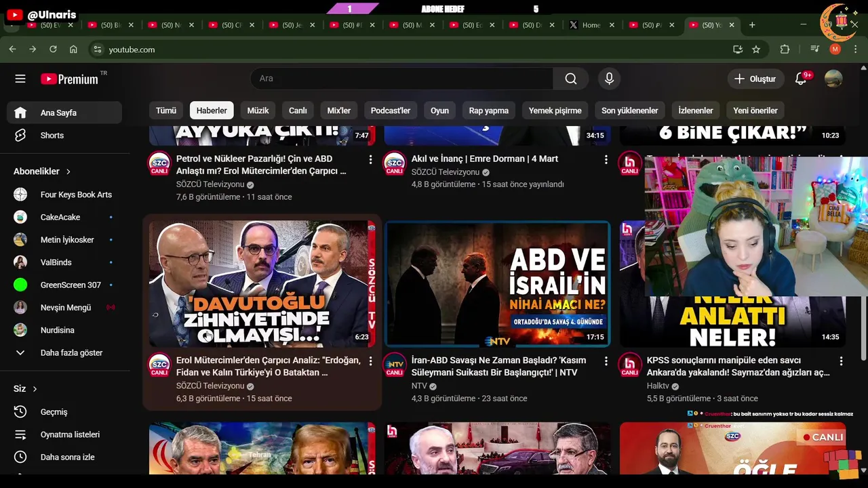Screen dimensions: 868x488
Task: Start voice search with microphone icon
Action: point(609,79)
